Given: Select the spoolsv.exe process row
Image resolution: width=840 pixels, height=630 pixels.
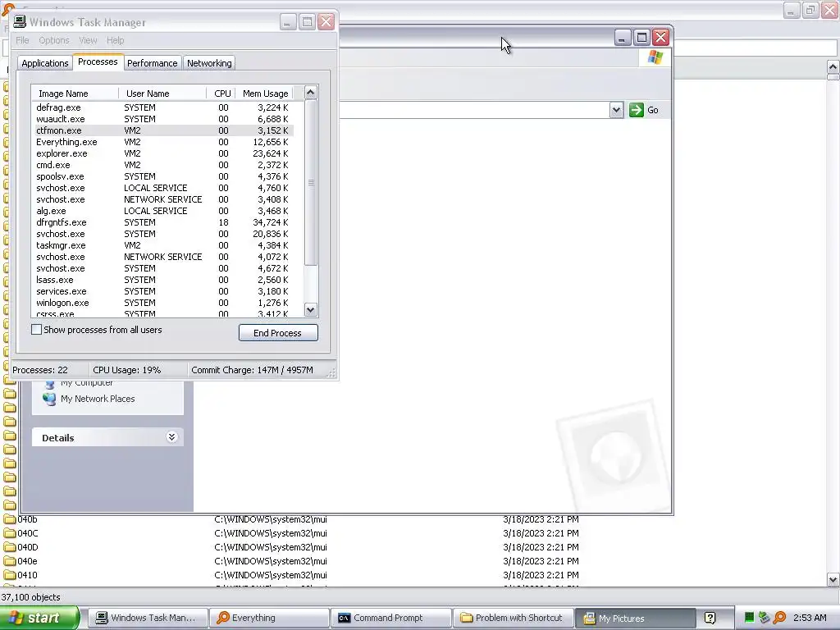Looking at the screenshot, I should [x=163, y=176].
